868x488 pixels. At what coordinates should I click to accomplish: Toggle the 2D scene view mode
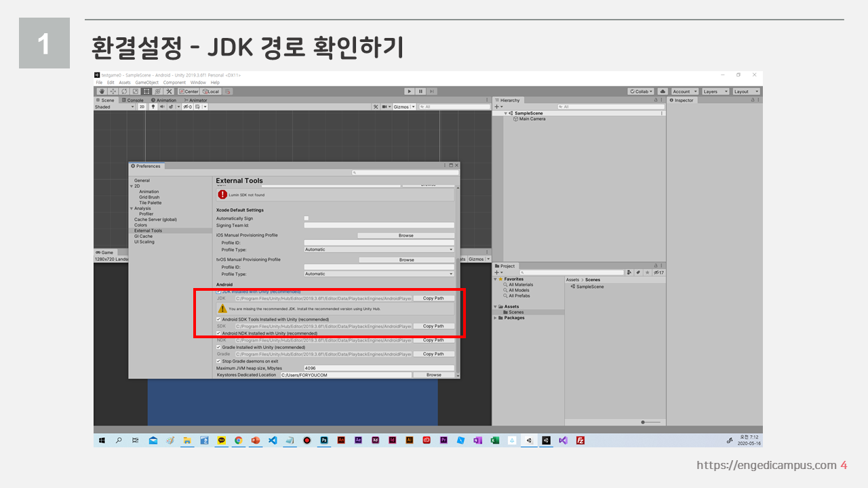142,106
